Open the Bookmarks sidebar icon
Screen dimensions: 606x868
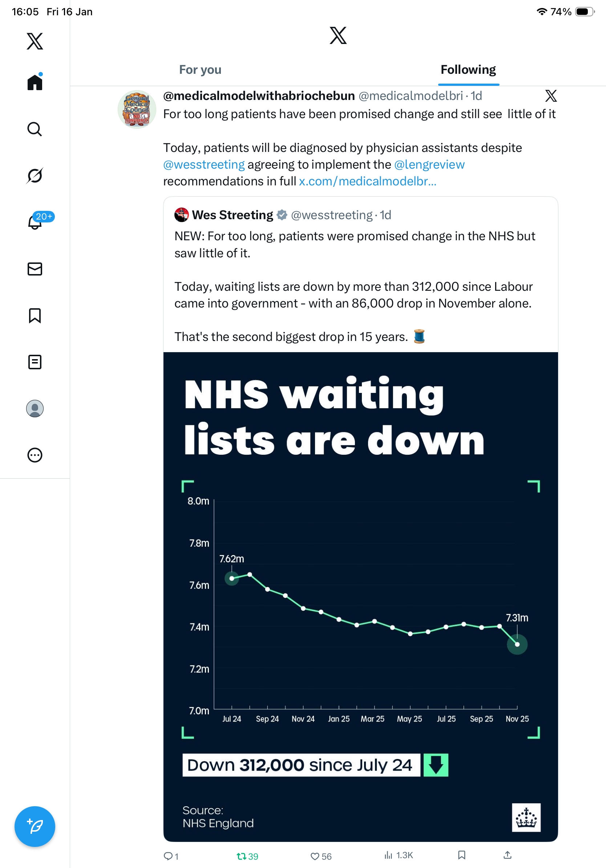click(35, 315)
